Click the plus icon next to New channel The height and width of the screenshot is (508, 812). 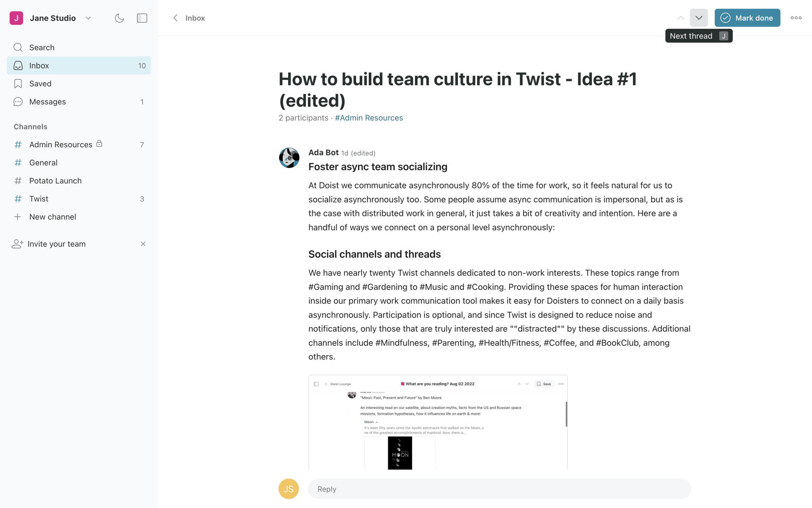pos(17,217)
